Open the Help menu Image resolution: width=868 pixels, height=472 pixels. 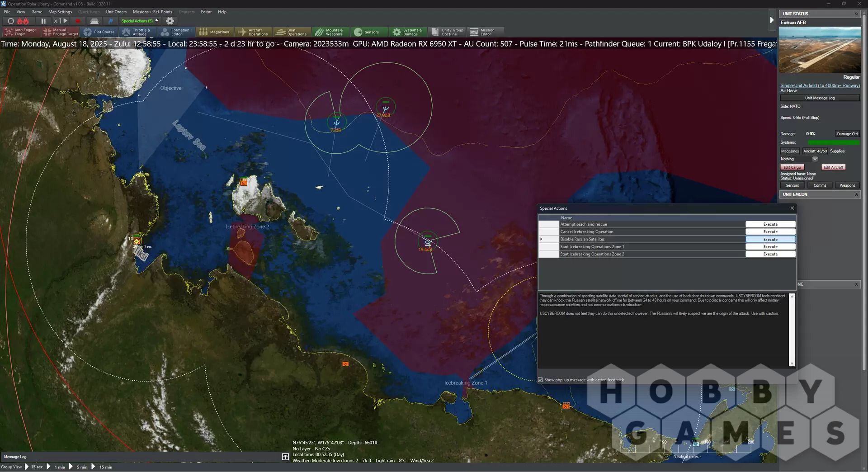coord(222,12)
